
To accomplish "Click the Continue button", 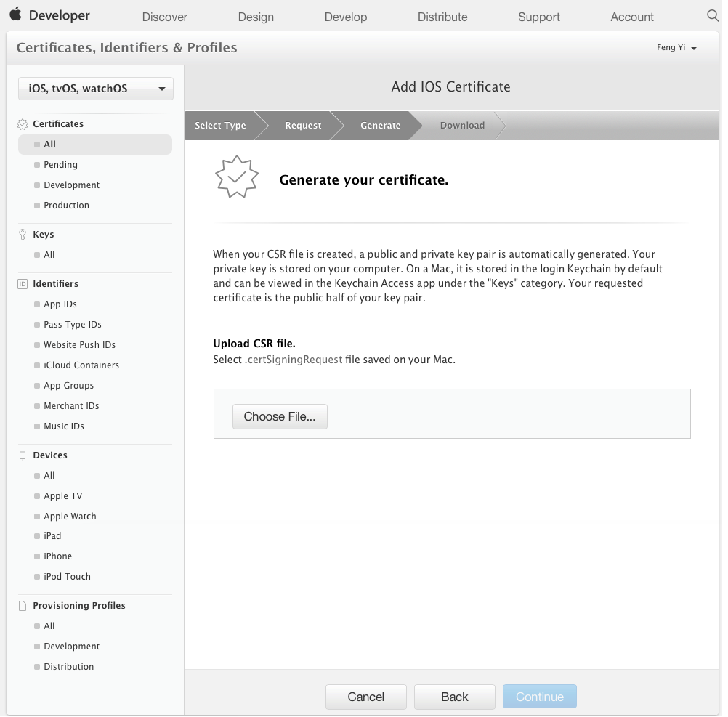I will (540, 697).
